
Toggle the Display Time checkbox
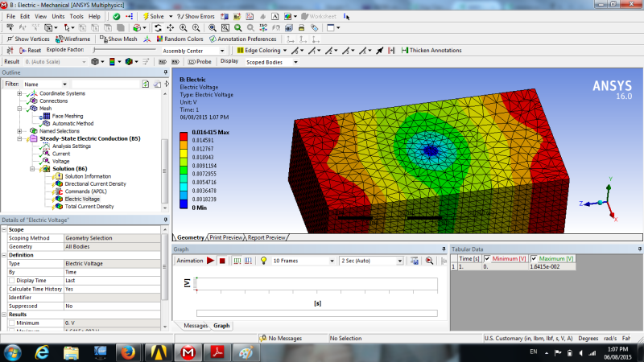pyautogui.click(x=12, y=281)
